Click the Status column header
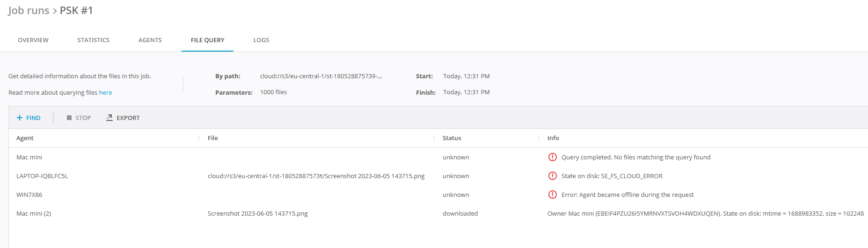 [x=452, y=138]
